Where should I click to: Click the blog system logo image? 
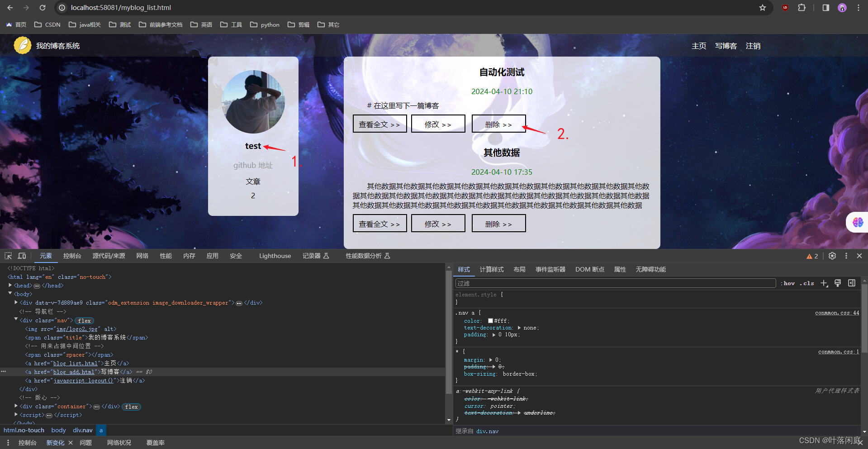pos(23,45)
